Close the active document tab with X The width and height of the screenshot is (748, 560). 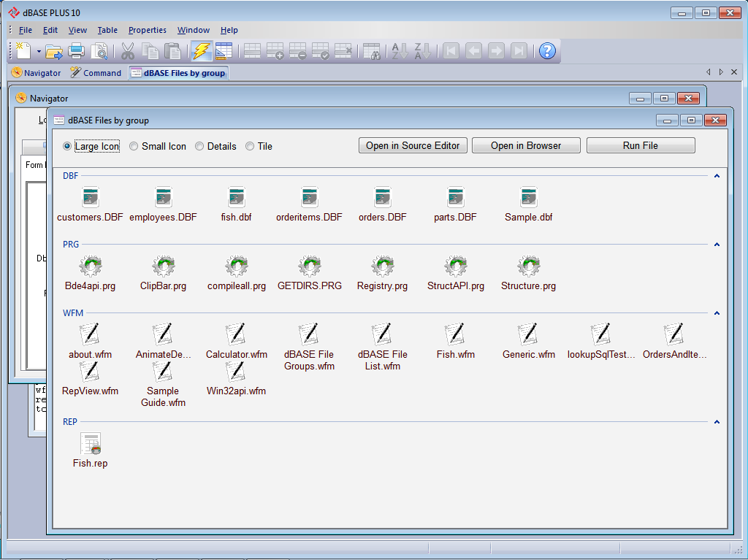[x=734, y=72]
